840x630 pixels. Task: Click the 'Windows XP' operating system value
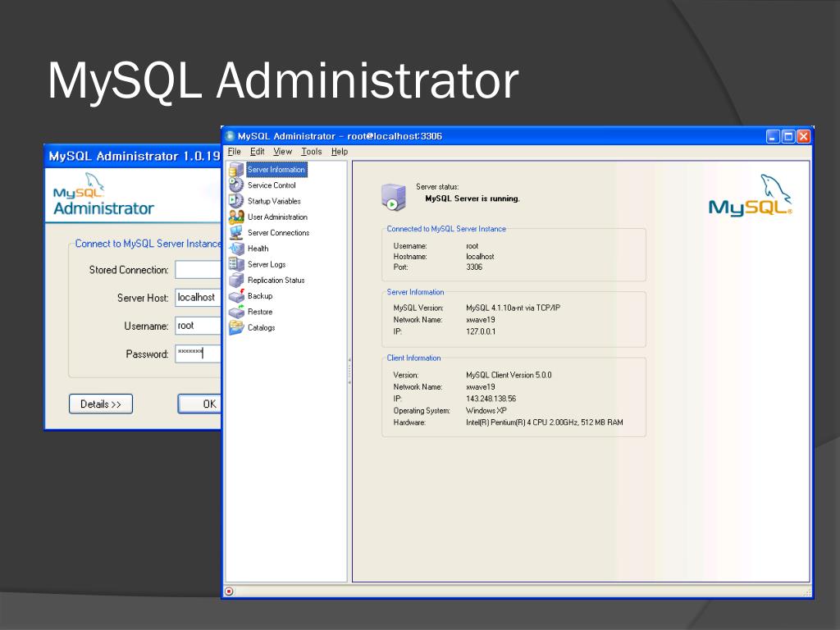tap(486, 410)
